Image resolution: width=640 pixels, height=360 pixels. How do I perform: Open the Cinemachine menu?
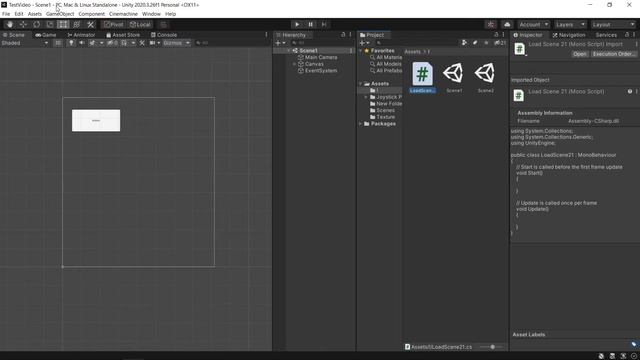pyautogui.click(x=123, y=14)
